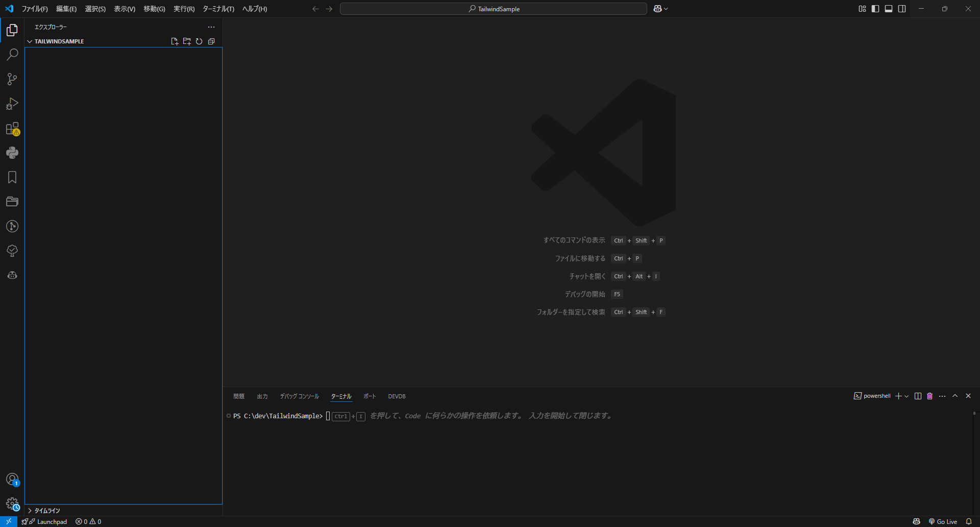Open the remote window indicator
The height and width of the screenshot is (527, 980).
[9, 521]
